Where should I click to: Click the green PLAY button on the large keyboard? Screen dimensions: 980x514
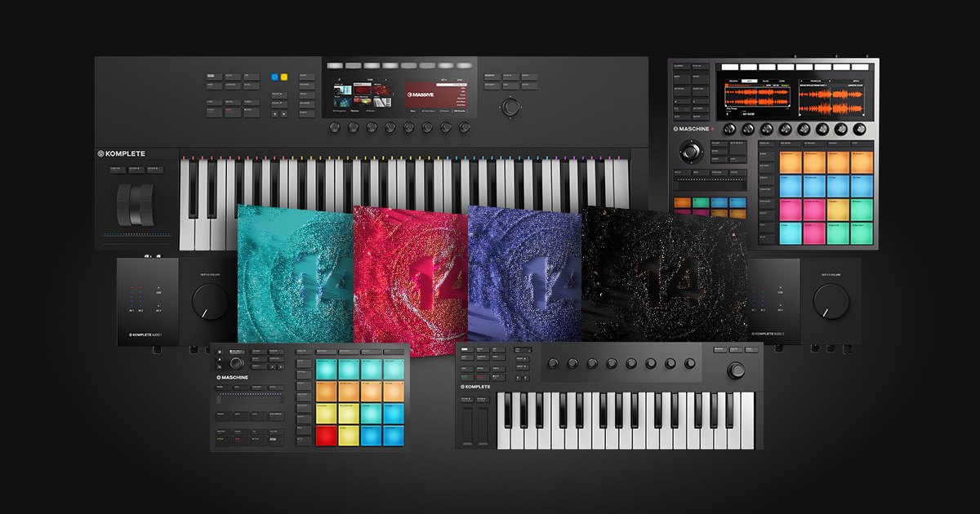pyautogui.click(x=215, y=113)
